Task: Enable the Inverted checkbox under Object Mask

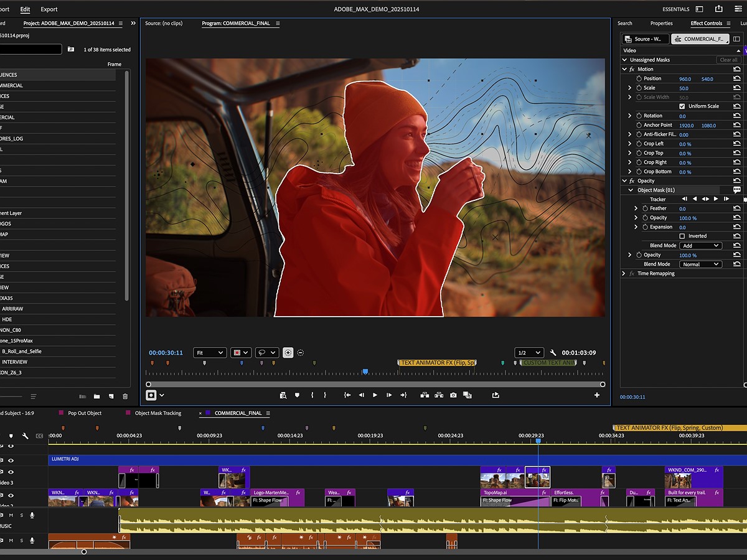Action: coord(682,236)
